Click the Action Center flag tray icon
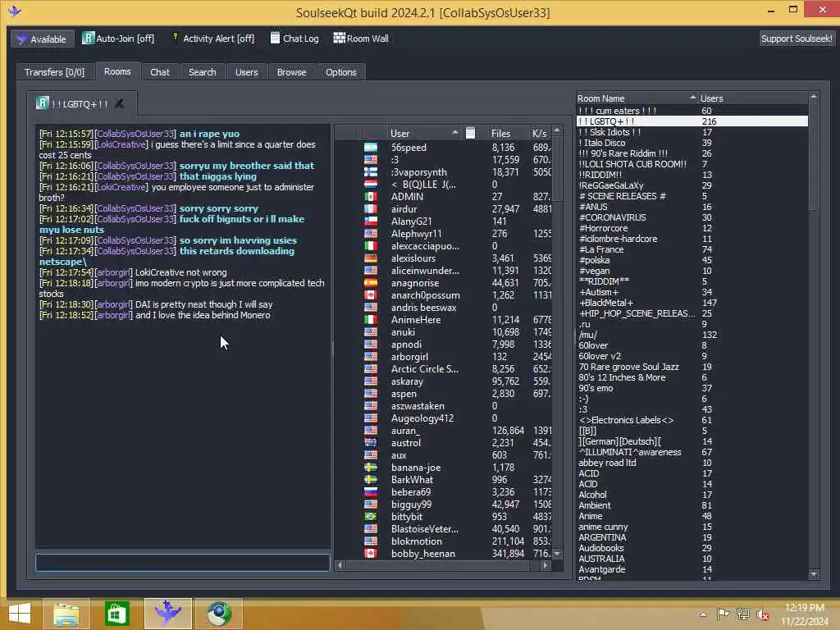Screen dimensions: 840x630 (x=723, y=614)
